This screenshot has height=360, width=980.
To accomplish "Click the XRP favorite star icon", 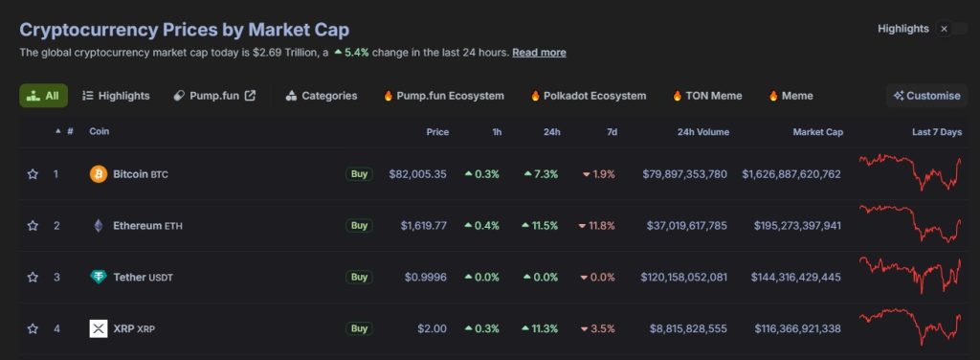I will point(33,328).
